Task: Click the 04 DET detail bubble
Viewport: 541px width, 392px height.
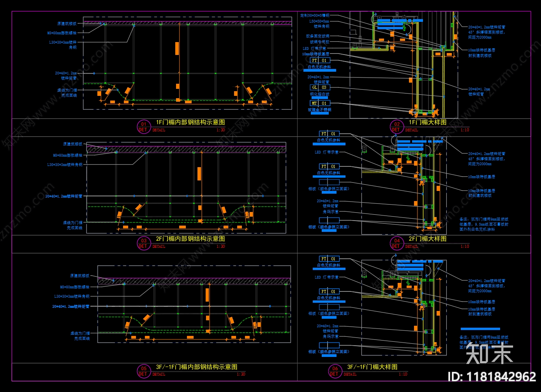Action: (x=396, y=244)
